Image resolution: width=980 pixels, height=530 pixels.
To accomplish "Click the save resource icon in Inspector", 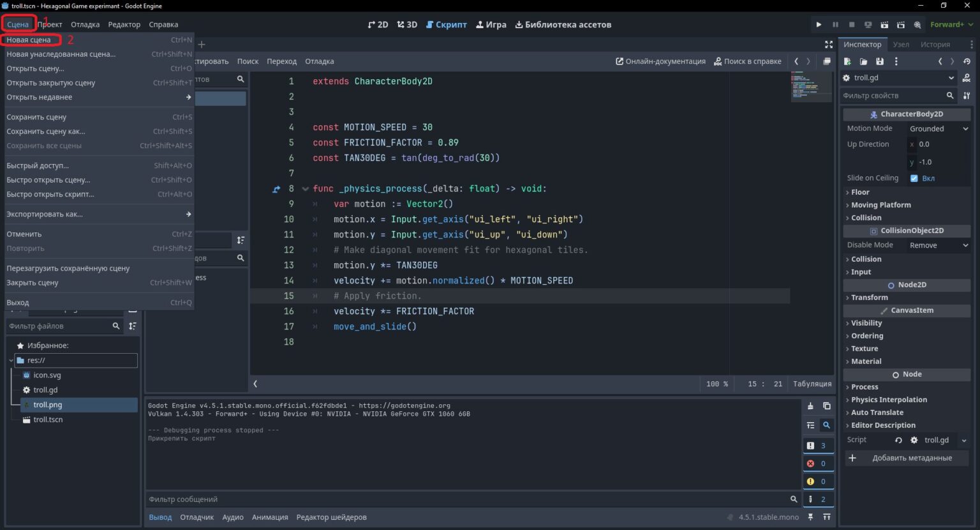I will tap(880, 61).
